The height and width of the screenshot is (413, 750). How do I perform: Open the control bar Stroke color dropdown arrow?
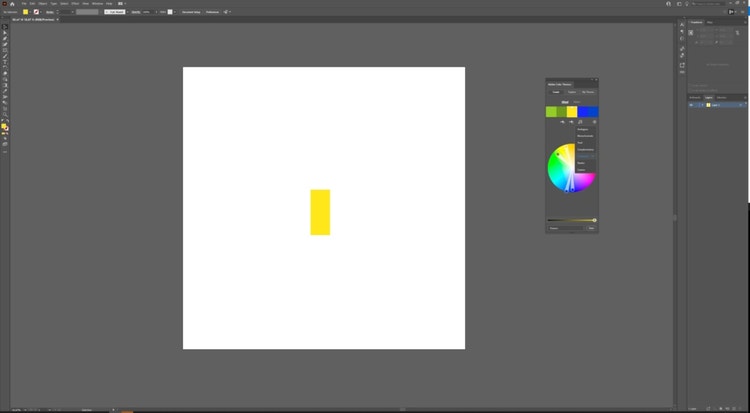click(x=41, y=12)
